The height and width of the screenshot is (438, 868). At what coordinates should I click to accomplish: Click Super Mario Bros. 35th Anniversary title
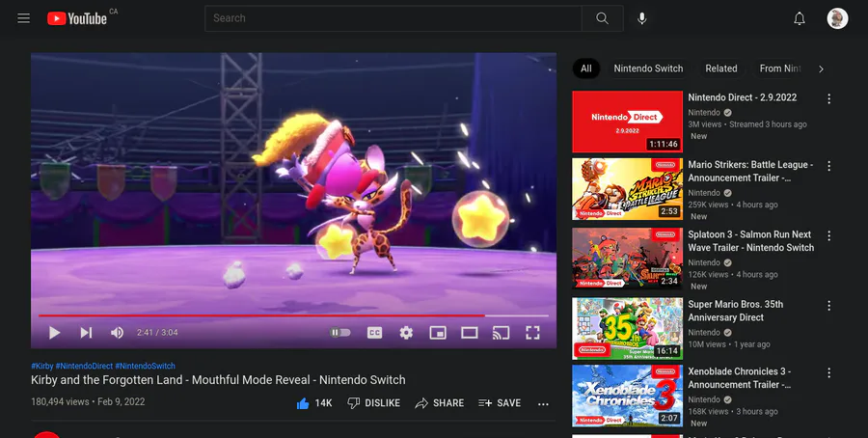(736, 311)
